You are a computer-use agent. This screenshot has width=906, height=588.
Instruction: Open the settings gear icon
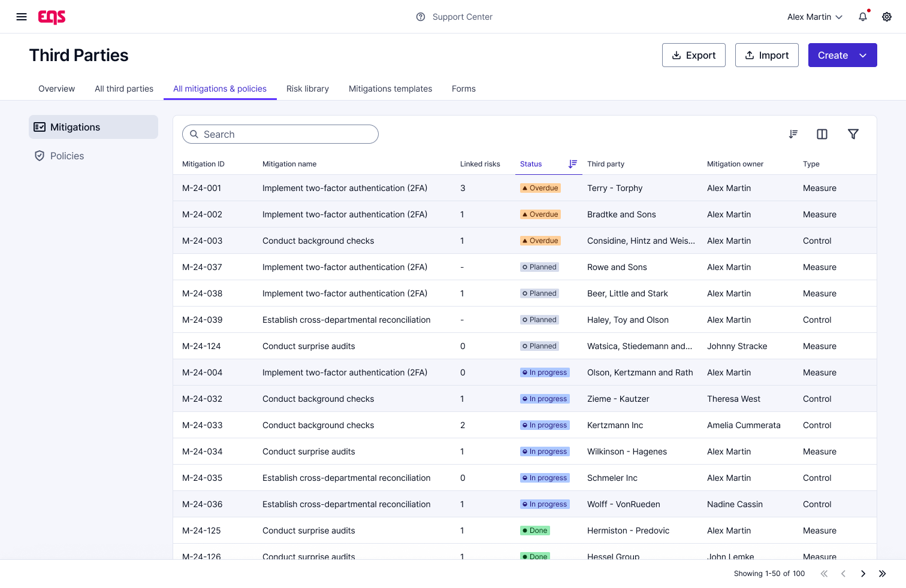(x=887, y=17)
